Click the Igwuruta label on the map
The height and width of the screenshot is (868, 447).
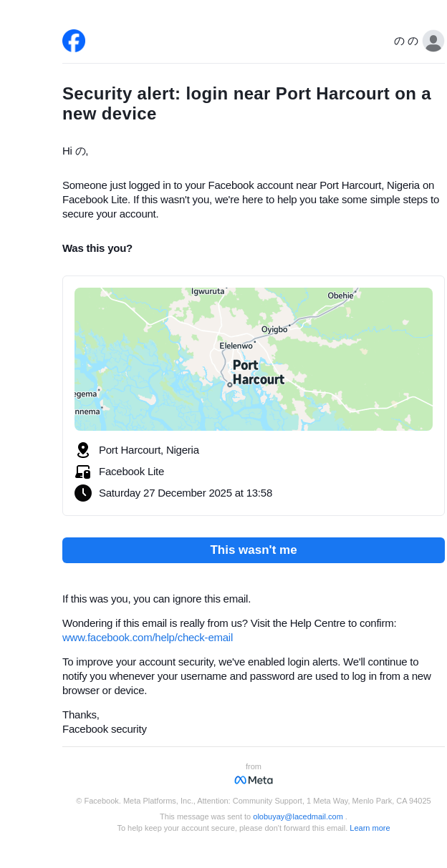coord(208,291)
